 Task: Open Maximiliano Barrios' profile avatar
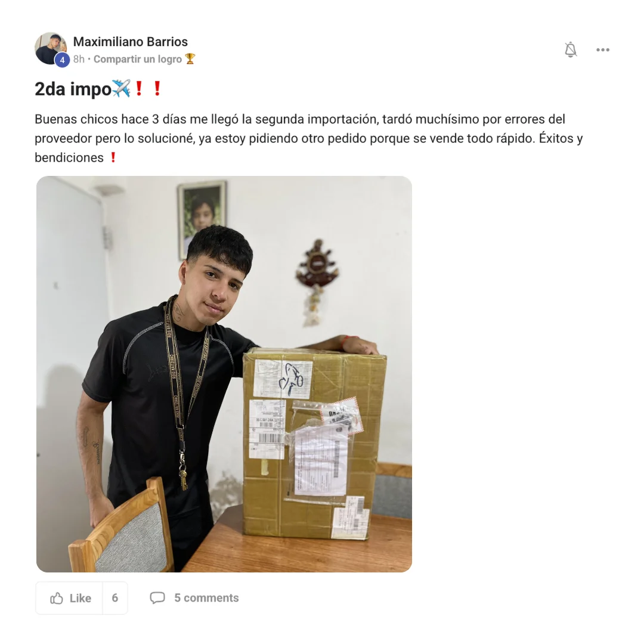coord(51,48)
